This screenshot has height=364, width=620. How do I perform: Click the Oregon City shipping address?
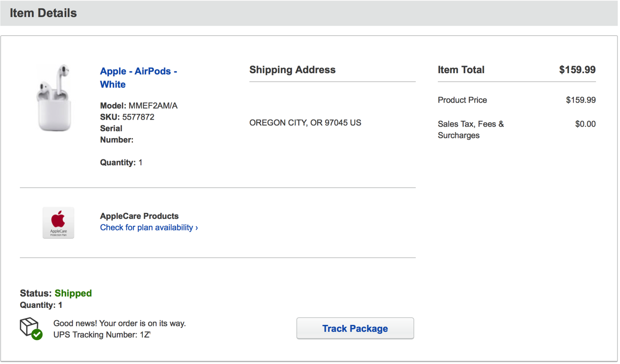(x=305, y=123)
